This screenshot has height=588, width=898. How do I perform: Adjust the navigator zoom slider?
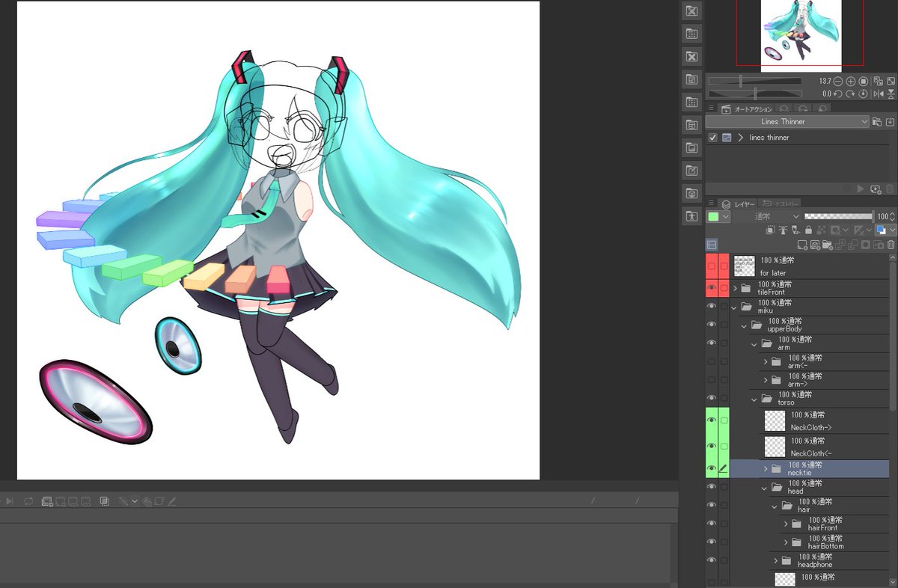[x=755, y=81]
